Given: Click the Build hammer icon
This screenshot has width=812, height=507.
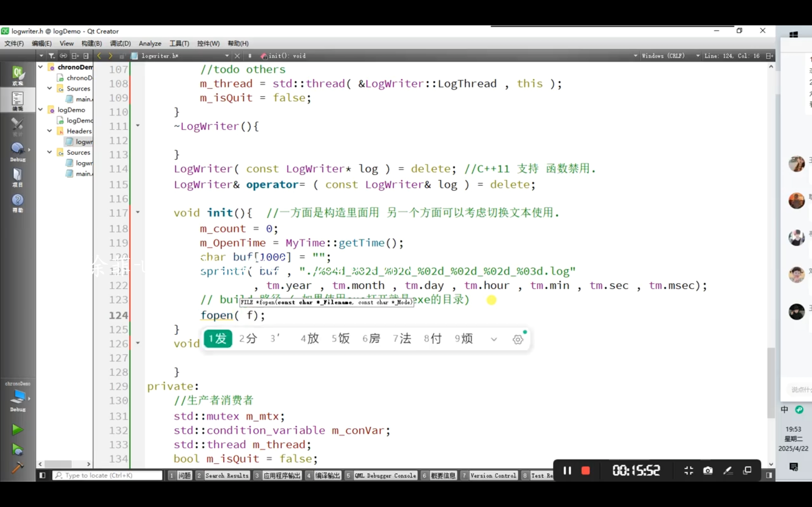Looking at the screenshot, I should pyautogui.click(x=17, y=467).
